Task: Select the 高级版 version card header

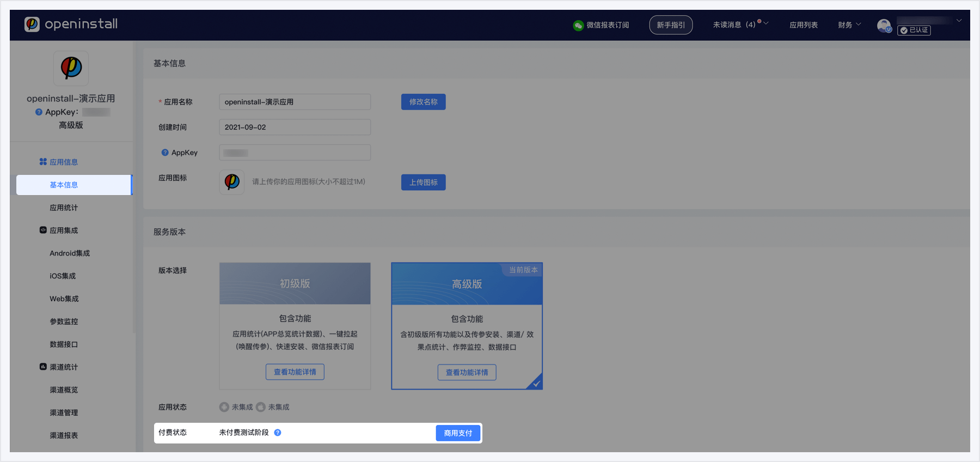Action: pyautogui.click(x=467, y=284)
